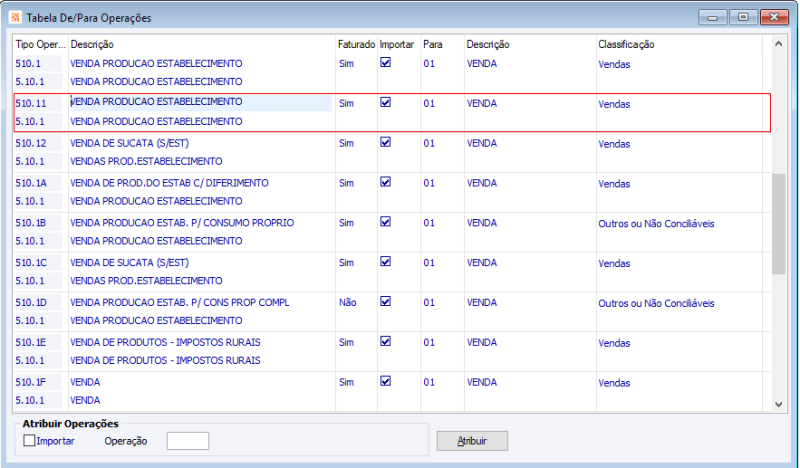The height and width of the screenshot is (468, 800).
Task: Click Outros ou Não Conciliáveis in row 510.1B
Action: coord(656,223)
